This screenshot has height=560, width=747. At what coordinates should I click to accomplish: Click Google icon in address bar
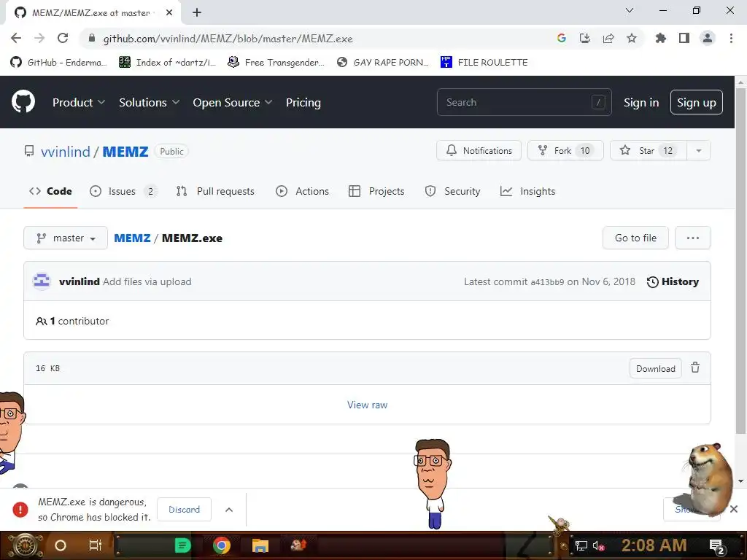pyautogui.click(x=562, y=38)
